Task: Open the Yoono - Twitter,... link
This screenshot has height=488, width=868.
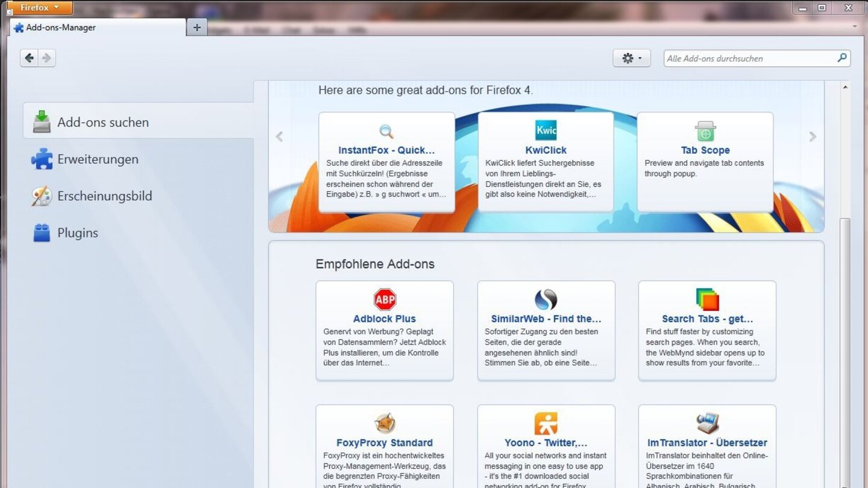Action: tap(546, 443)
